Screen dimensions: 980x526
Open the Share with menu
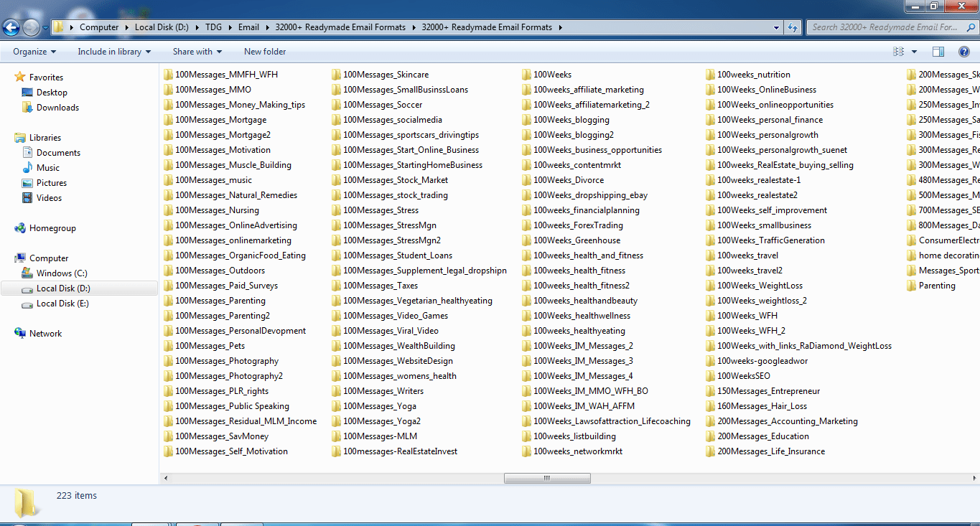click(197, 52)
